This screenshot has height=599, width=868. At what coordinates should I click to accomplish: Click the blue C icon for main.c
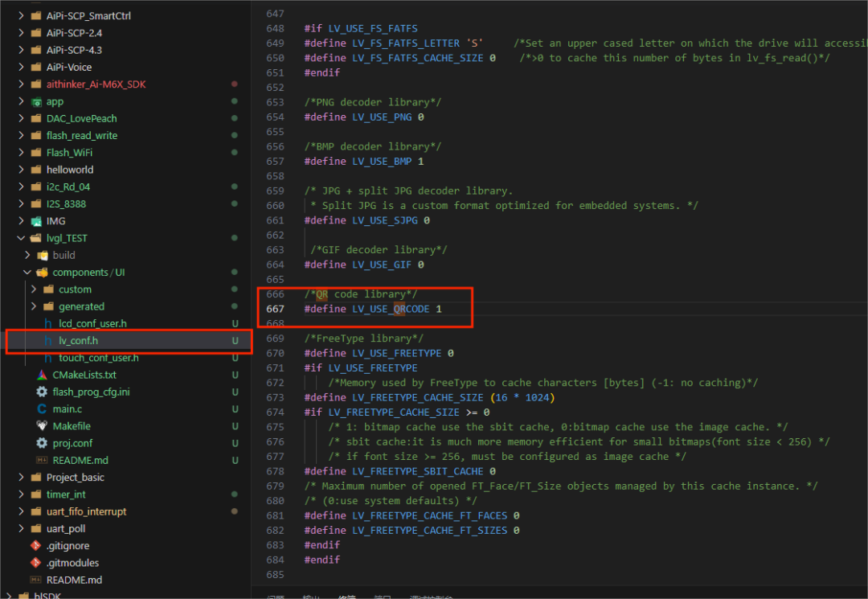(42, 409)
